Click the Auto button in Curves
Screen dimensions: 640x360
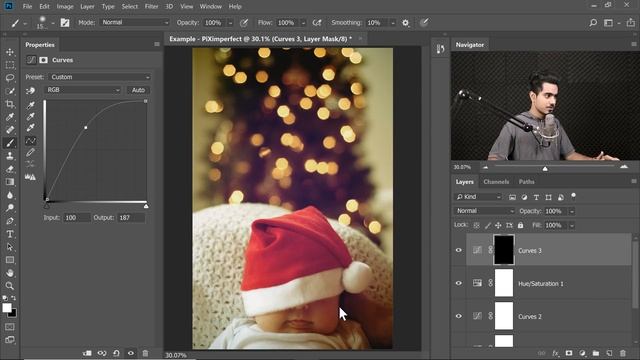pos(138,90)
